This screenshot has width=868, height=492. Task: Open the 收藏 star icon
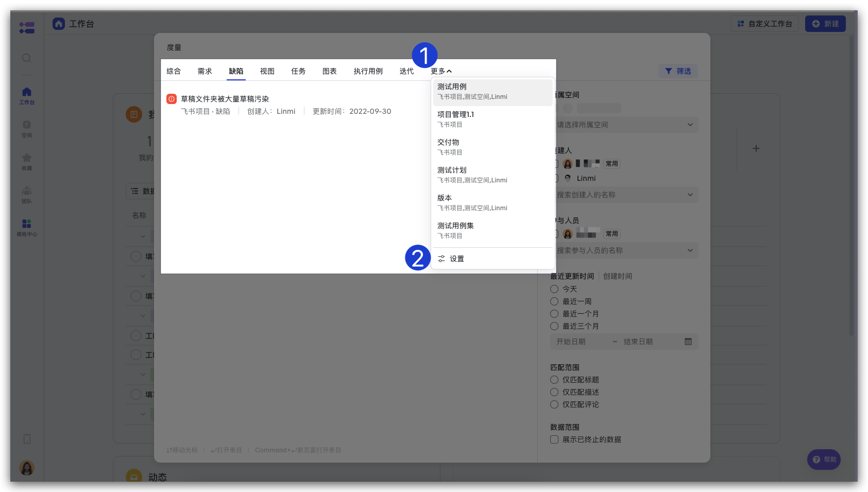(x=27, y=162)
